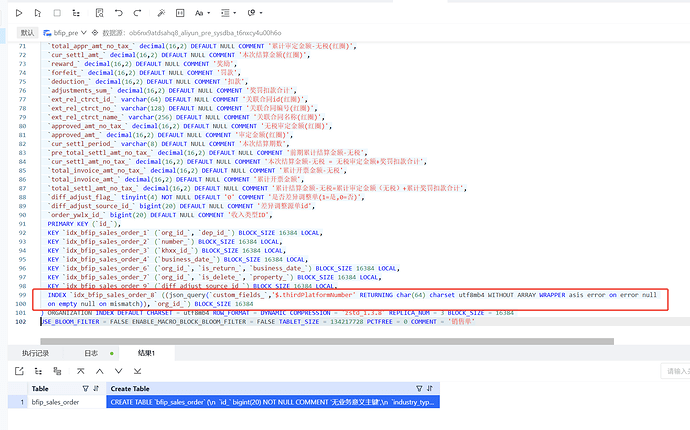Filter the Table column
The height and width of the screenshot is (430, 690).
tap(85, 389)
